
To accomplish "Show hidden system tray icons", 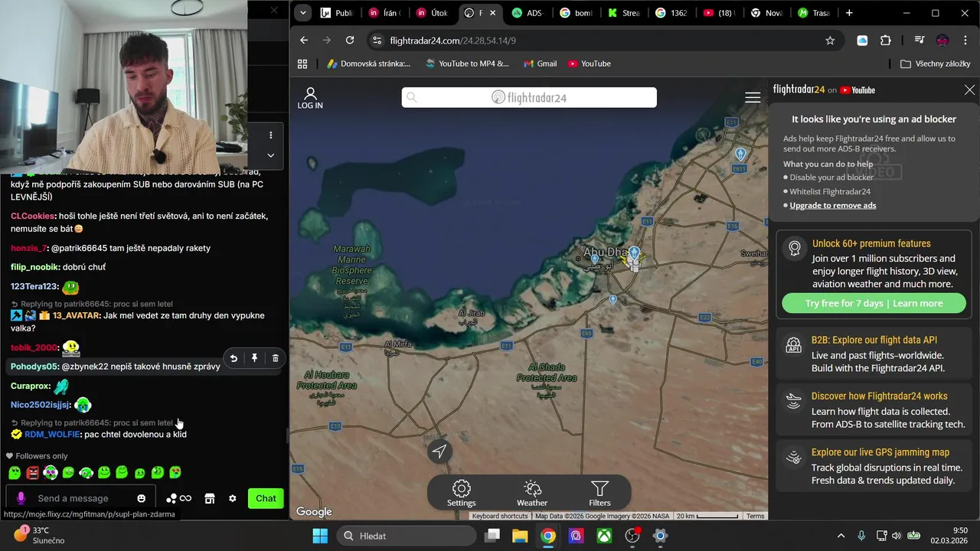I will [x=841, y=536].
